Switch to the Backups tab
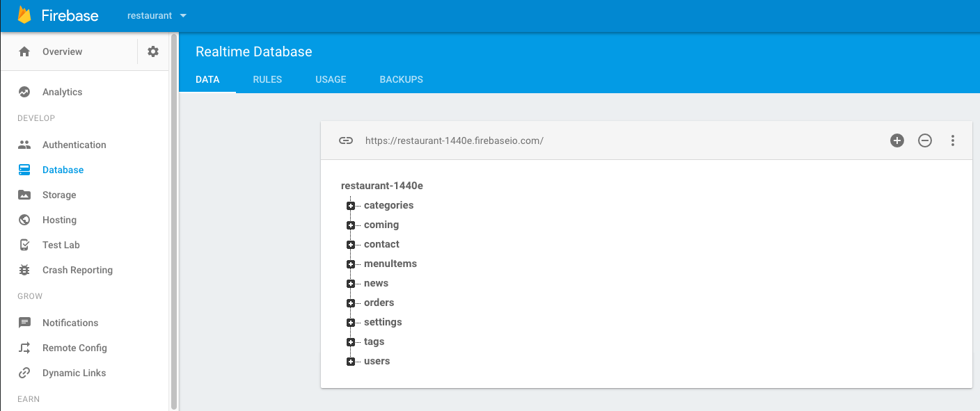980x411 pixels. (x=401, y=79)
